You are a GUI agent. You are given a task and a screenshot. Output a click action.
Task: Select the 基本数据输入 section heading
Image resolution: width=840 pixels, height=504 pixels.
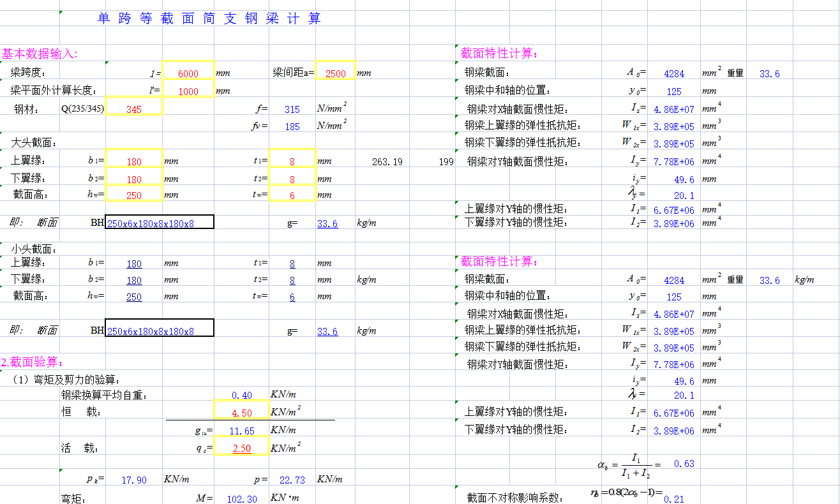[x=43, y=54]
